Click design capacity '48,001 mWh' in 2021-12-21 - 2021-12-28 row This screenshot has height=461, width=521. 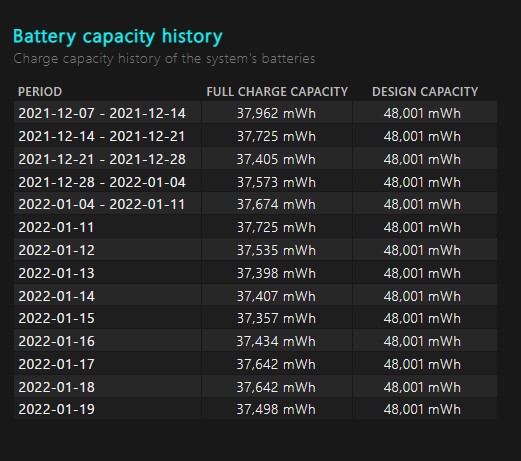422,159
